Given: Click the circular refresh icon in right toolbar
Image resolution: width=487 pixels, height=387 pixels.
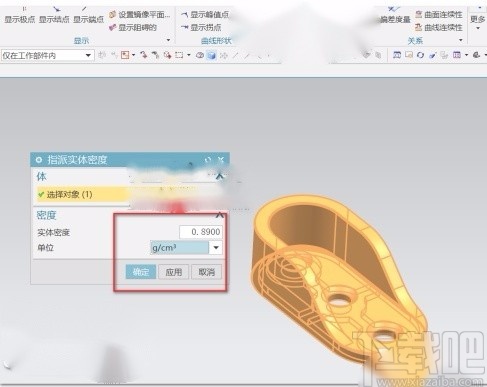Looking at the screenshot, I should (x=420, y=55).
